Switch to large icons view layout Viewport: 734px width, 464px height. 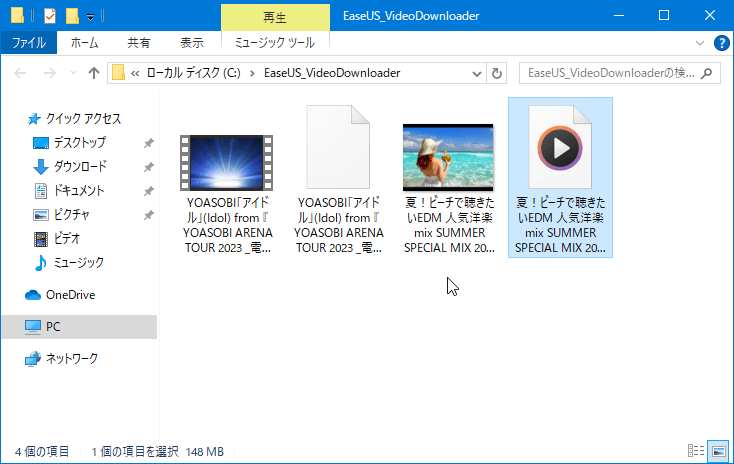[717, 451]
